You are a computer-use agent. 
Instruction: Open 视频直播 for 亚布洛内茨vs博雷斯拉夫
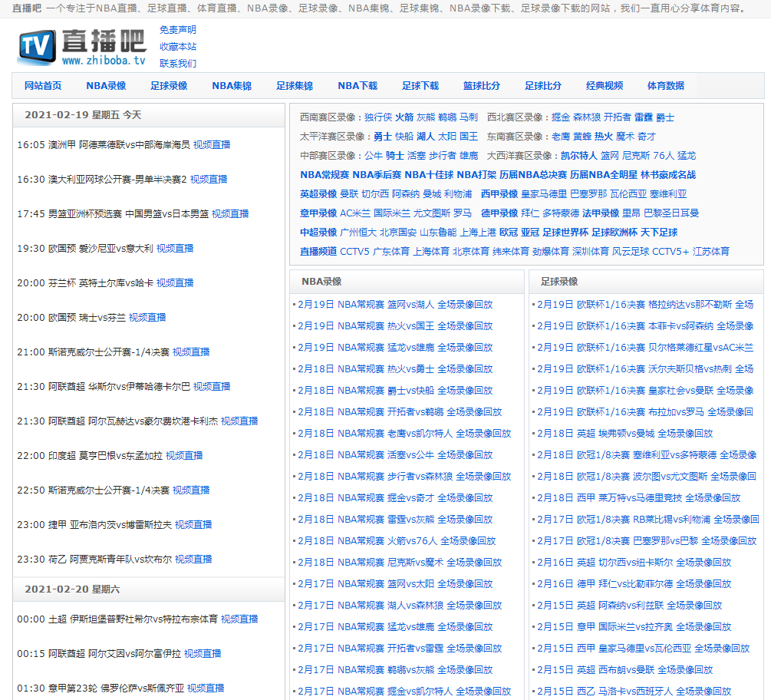(193, 524)
